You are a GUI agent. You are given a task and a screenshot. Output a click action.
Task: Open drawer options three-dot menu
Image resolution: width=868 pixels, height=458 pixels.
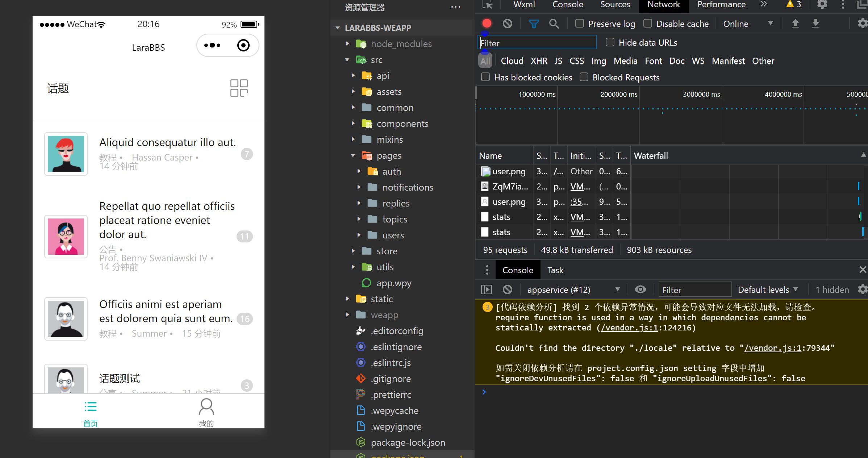coord(487,270)
